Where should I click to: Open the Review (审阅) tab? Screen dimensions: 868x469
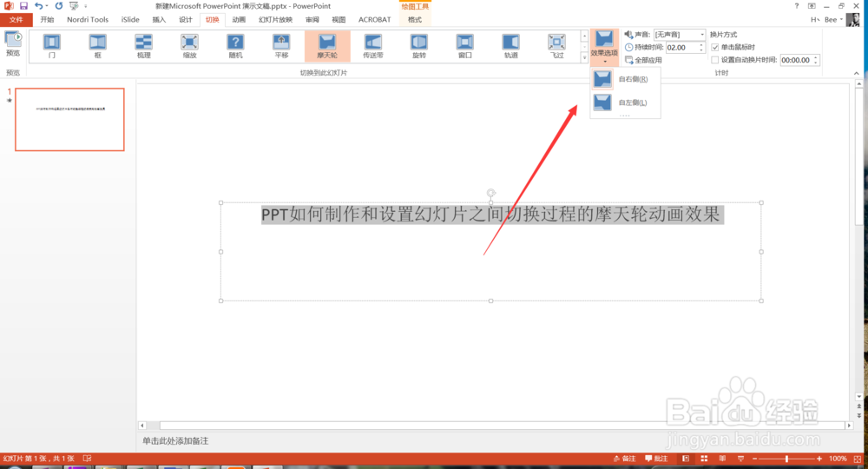coord(312,19)
